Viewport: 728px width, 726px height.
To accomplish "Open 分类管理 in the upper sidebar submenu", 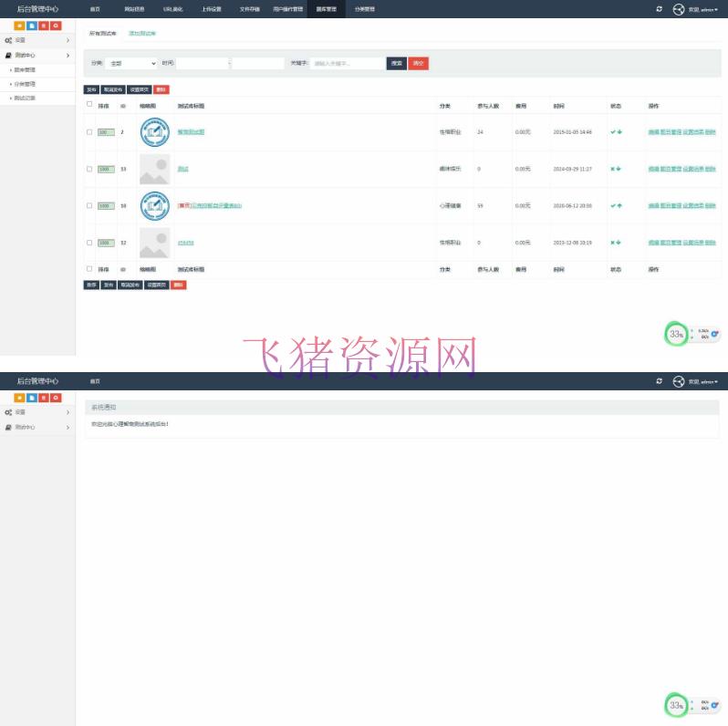I will pyautogui.click(x=25, y=85).
